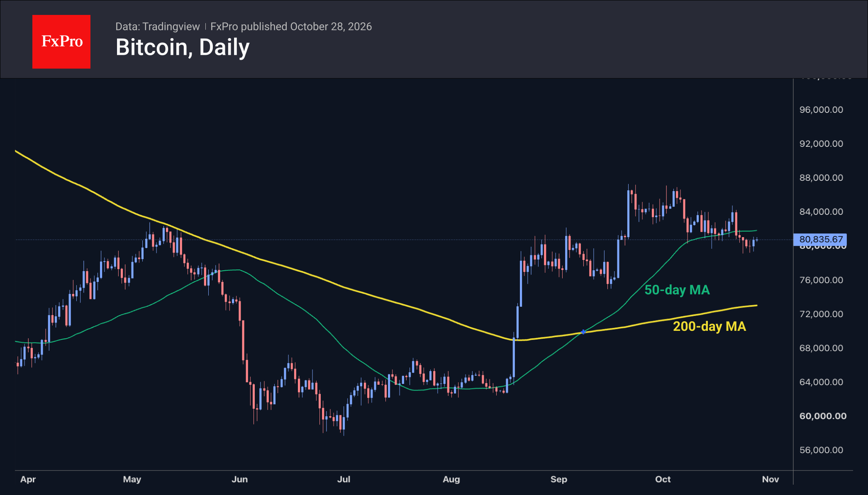Click the FxPro published October 28, 2026 text

[x=291, y=27]
